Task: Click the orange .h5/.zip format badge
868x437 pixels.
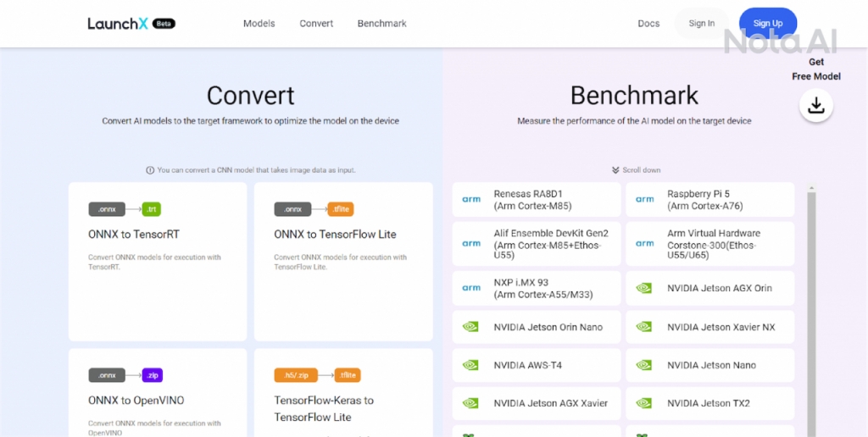Action: (296, 375)
